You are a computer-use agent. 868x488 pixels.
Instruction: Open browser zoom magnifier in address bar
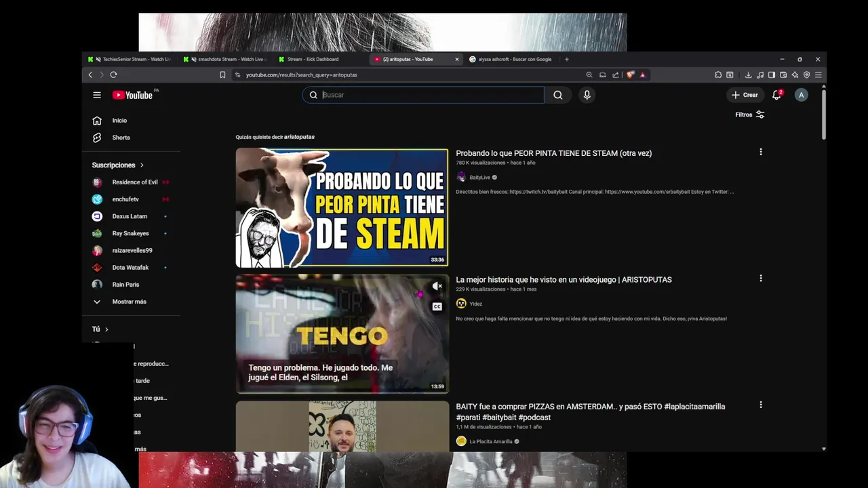click(x=589, y=75)
